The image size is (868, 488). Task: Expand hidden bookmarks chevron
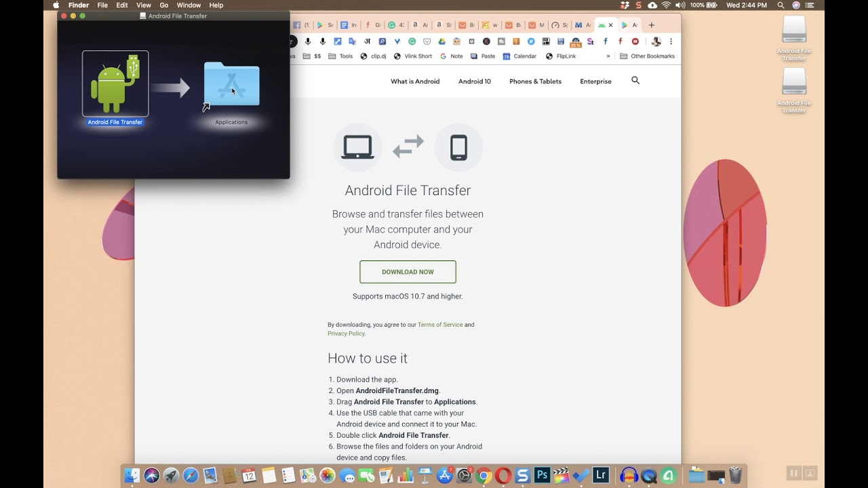click(608, 56)
